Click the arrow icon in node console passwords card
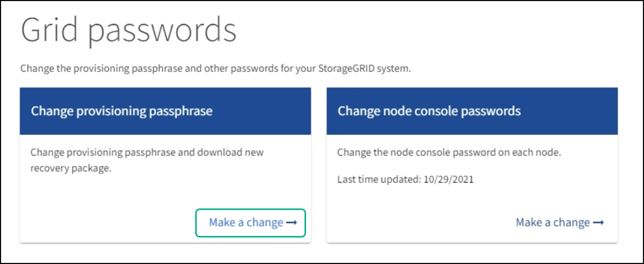This screenshot has width=644, height=264. point(598,223)
